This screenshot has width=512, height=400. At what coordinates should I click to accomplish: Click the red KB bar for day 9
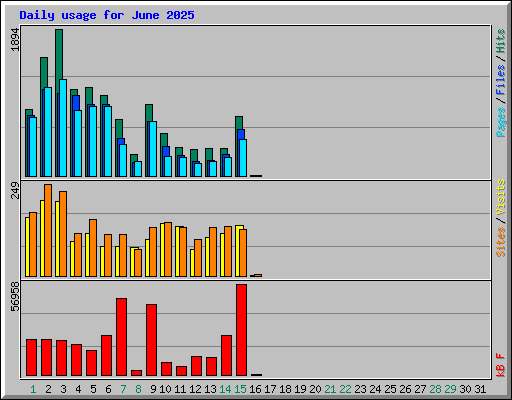click(151, 340)
